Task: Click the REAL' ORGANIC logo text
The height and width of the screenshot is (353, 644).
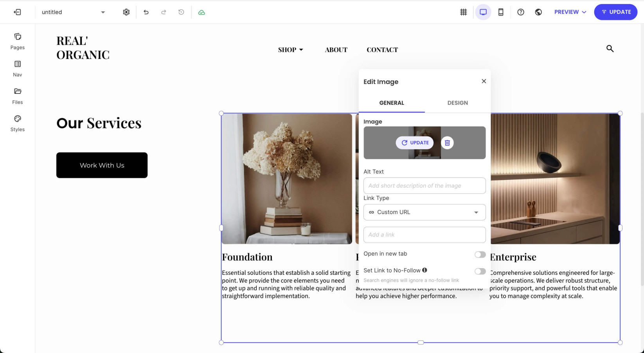Action: (x=83, y=48)
